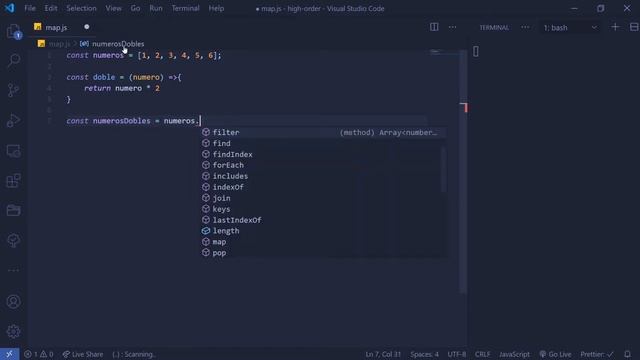The width and height of the screenshot is (640, 360).
Task: Click the VS Code logo icon
Action: tap(9, 8)
